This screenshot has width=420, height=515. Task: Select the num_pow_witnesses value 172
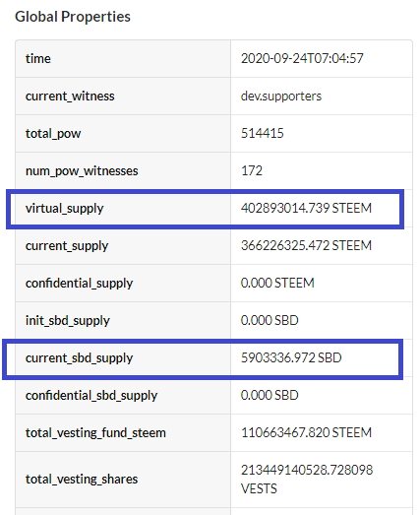tap(252, 170)
